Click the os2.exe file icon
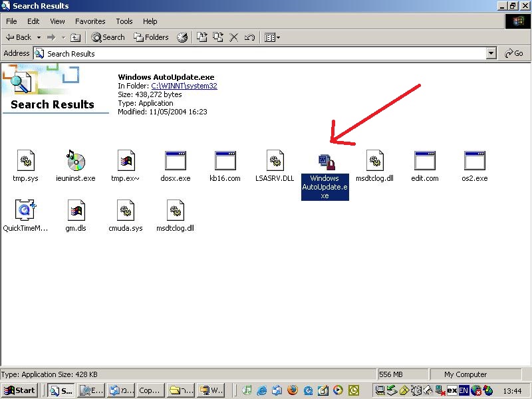Image resolution: width=532 pixels, height=399 pixels. coord(475,160)
